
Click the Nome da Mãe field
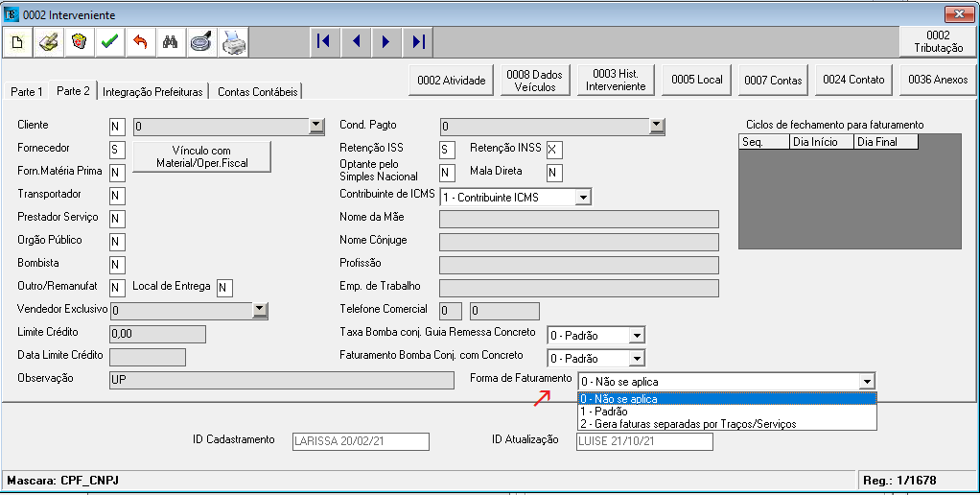click(579, 219)
